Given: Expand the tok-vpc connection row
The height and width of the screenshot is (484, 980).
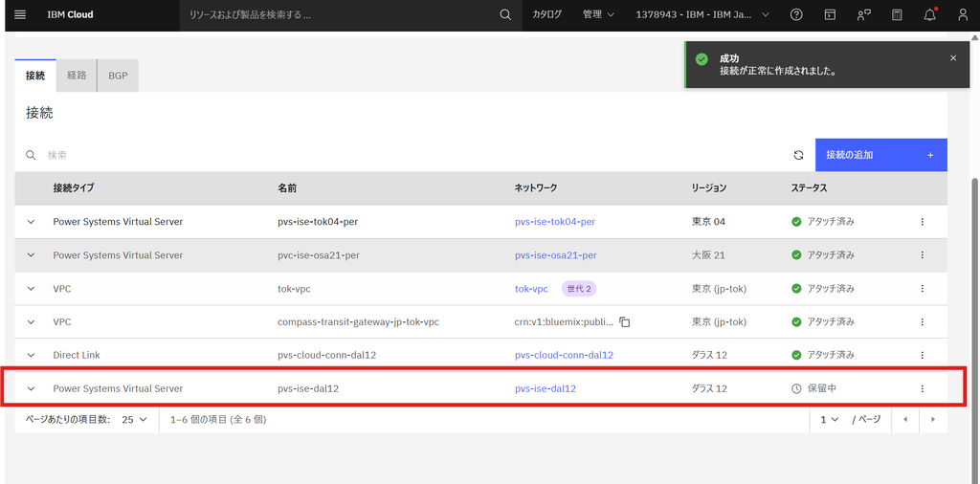Looking at the screenshot, I should [x=31, y=289].
